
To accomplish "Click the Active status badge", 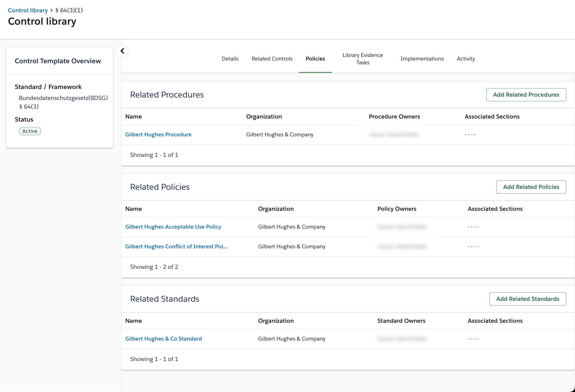I will [30, 131].
